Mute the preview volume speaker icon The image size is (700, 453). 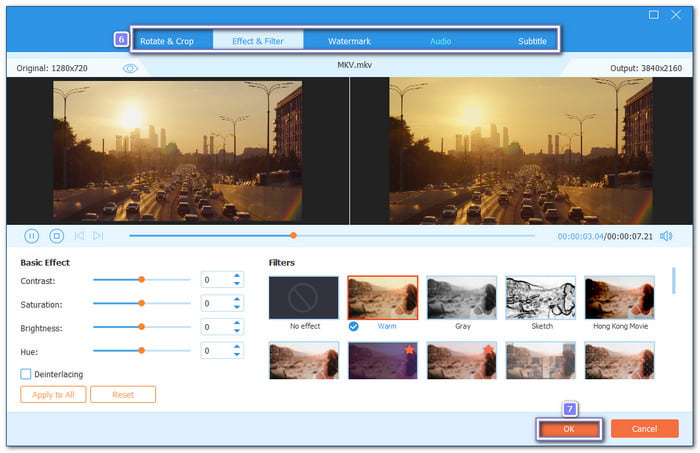pyautogui.click(x=666, y=236)
